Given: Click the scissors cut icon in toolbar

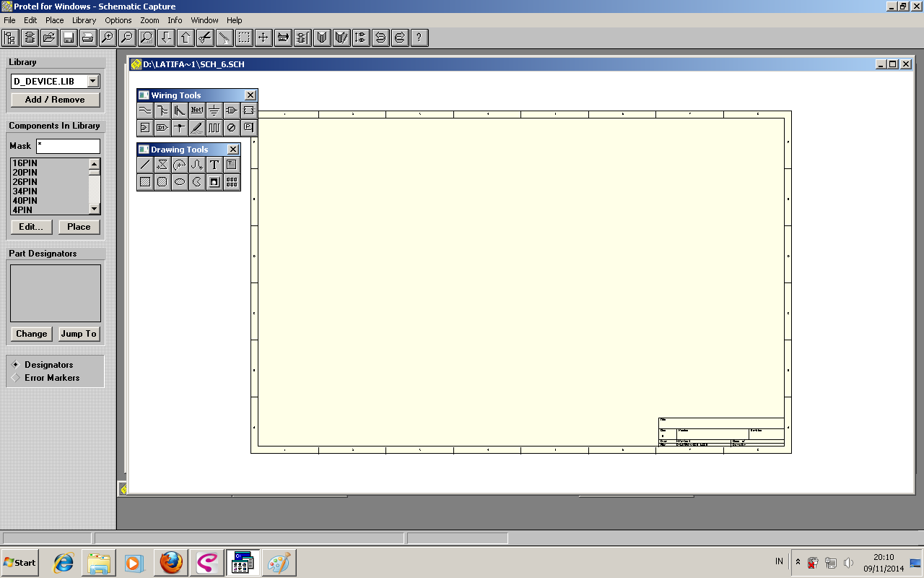Looking at the screenshot, I should [x=205, y=38].
